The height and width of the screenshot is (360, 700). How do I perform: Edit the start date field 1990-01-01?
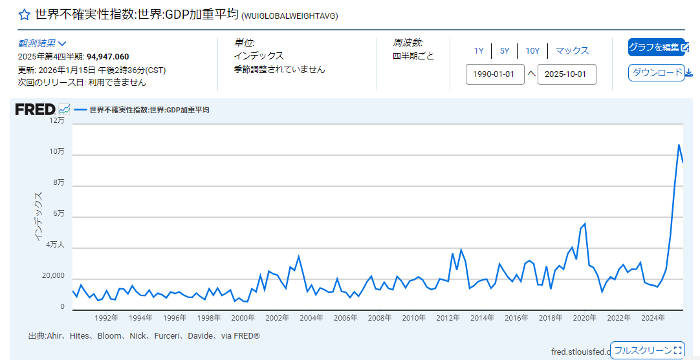pos(495,75)
